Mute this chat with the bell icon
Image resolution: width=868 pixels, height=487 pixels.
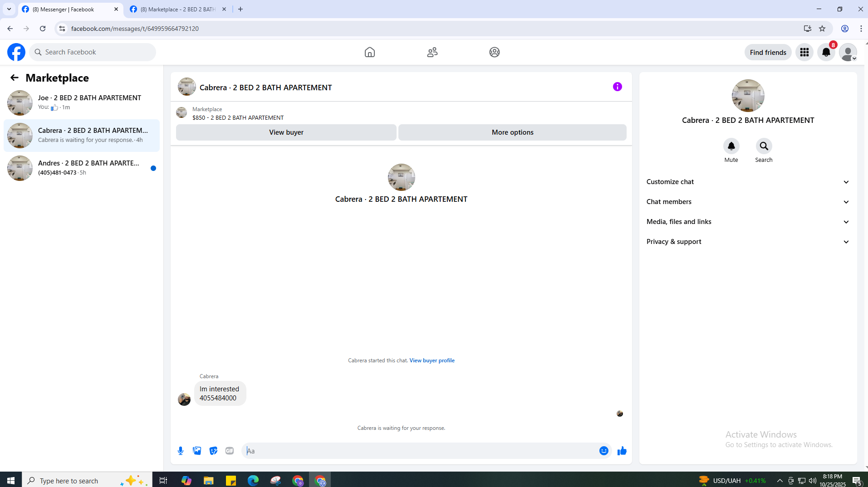tap(731, 146)
